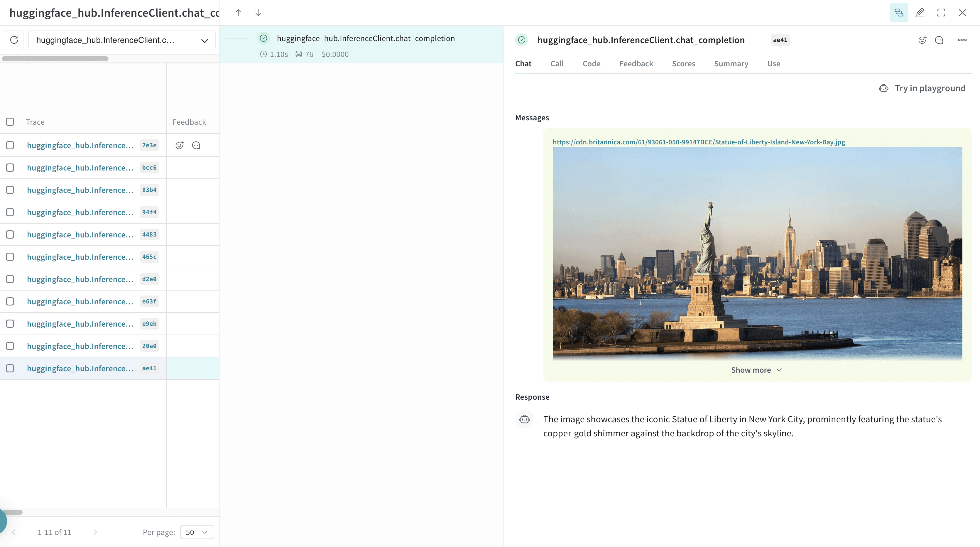Screen dimensions: 980x547
Task: Click the robot icon next to response
Action: click(x=524, y=419)
